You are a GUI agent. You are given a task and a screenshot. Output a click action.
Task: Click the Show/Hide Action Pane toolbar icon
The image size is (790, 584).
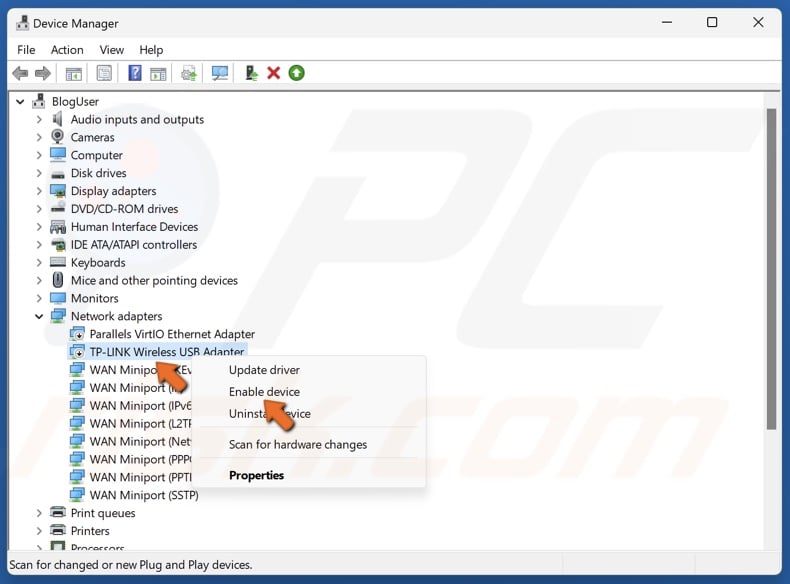point(158,74)
